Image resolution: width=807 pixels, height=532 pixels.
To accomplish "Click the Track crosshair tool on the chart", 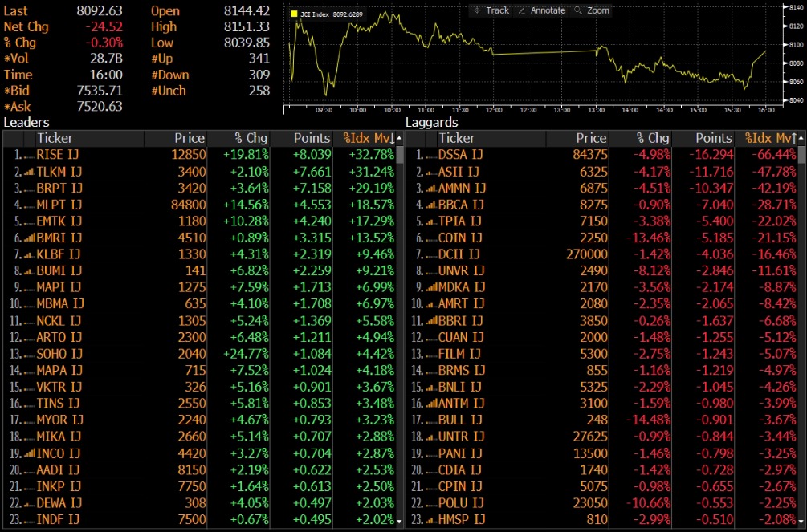I will pyautogui.click(x=491, y=10).
